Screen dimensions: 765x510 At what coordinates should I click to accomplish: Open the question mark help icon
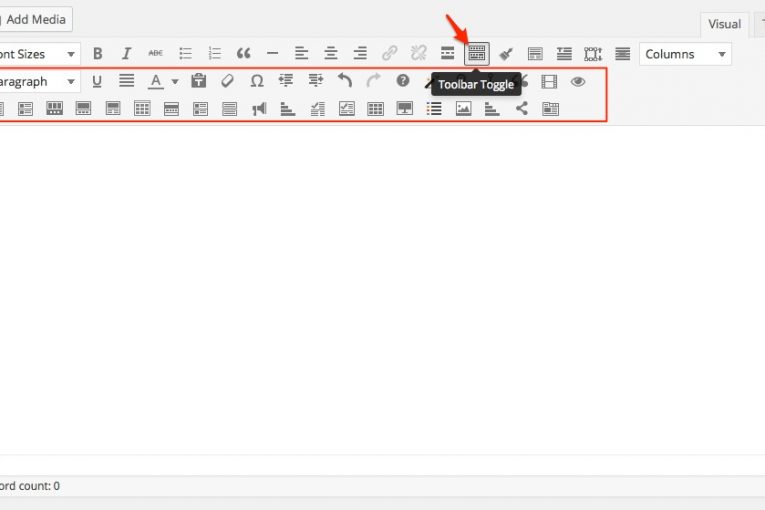click(x=403, y=81)
